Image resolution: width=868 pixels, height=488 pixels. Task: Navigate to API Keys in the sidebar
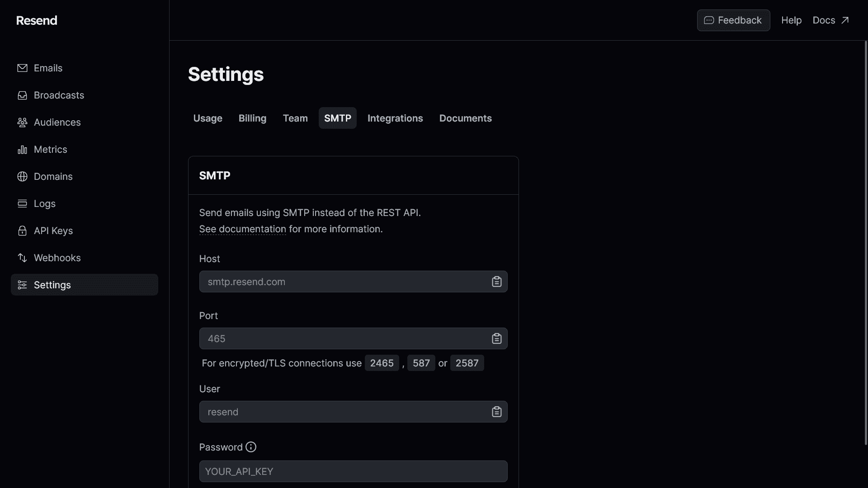[x=85, y=230]
